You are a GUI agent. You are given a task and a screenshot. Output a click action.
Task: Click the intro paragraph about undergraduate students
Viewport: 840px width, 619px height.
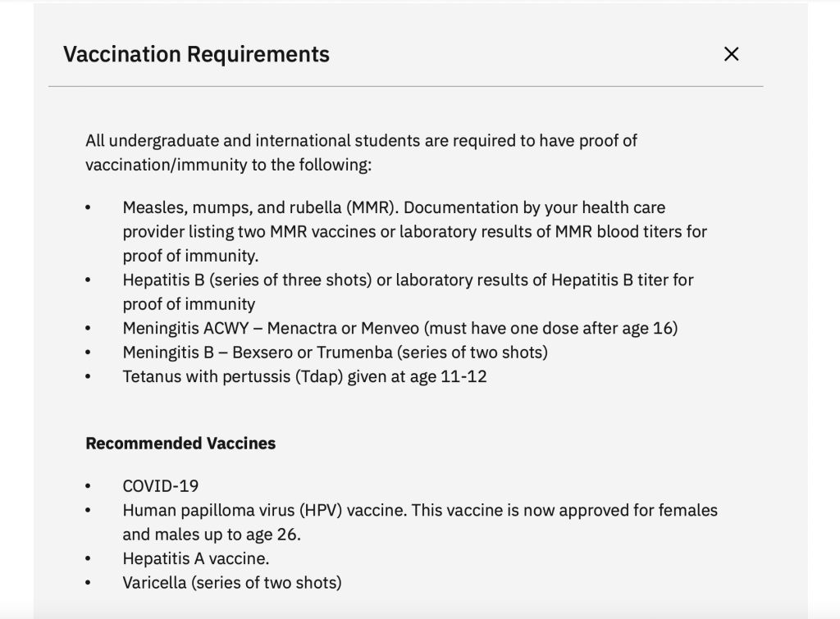[x=361, y=152]
